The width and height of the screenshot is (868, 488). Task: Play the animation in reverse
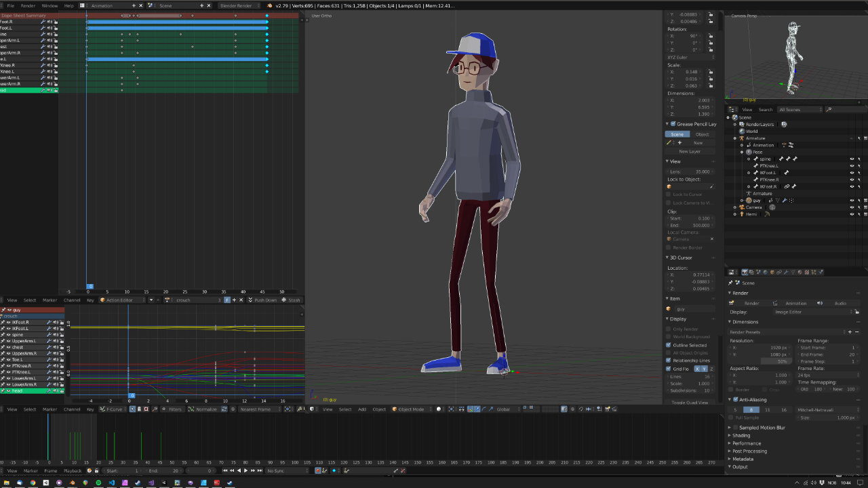click(239, 470)
